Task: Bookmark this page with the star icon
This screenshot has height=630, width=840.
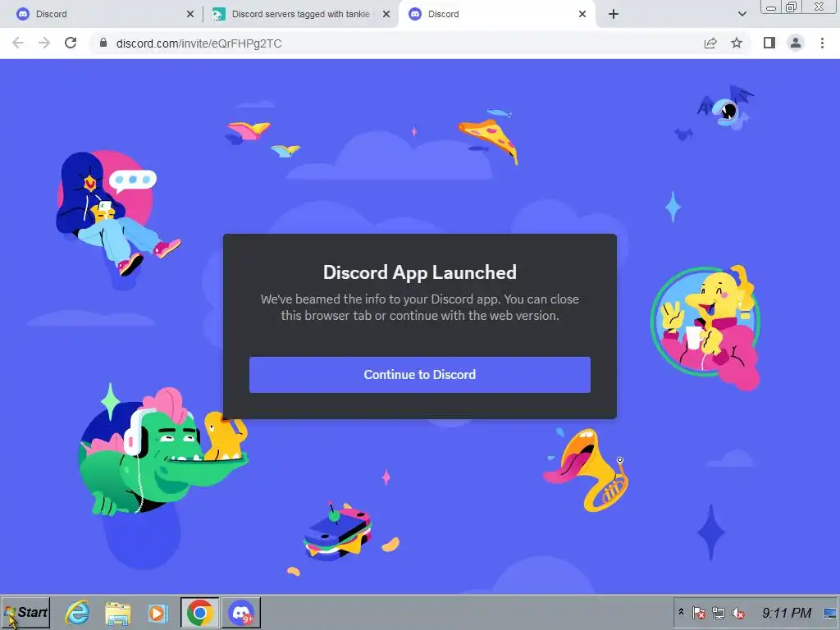Action: 737,43
